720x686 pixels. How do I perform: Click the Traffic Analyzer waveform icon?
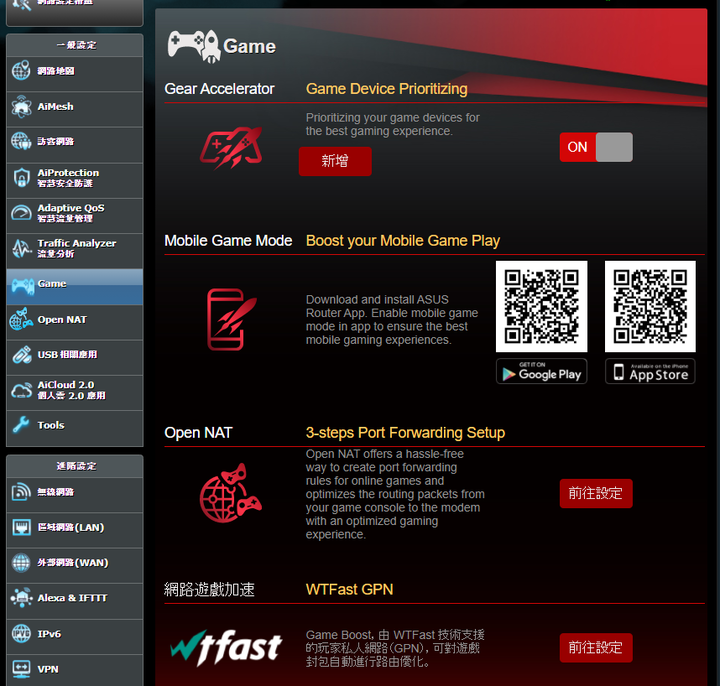[21, 248]
